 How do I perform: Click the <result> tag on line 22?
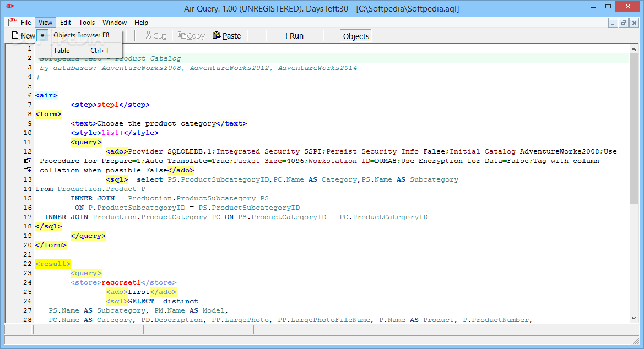coord(53,264)
